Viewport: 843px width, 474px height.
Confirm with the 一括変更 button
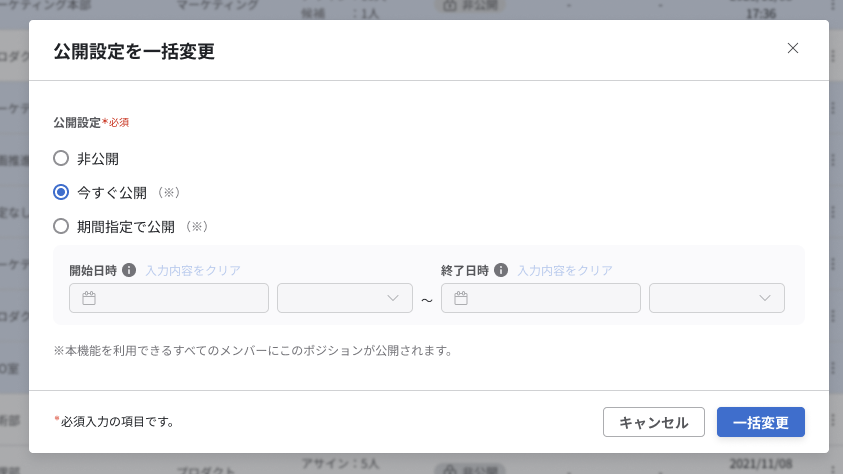[x=760, y=422]
